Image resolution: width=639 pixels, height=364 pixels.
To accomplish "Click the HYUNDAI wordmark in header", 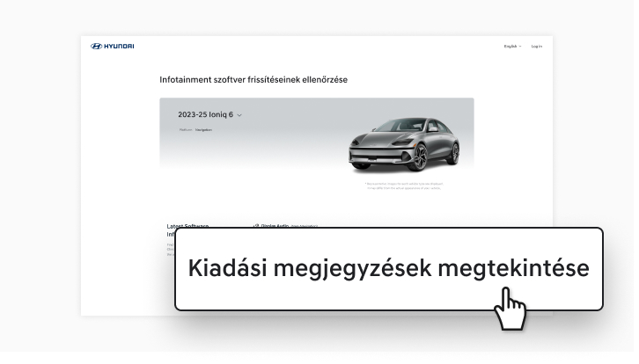I will [119, 46].
